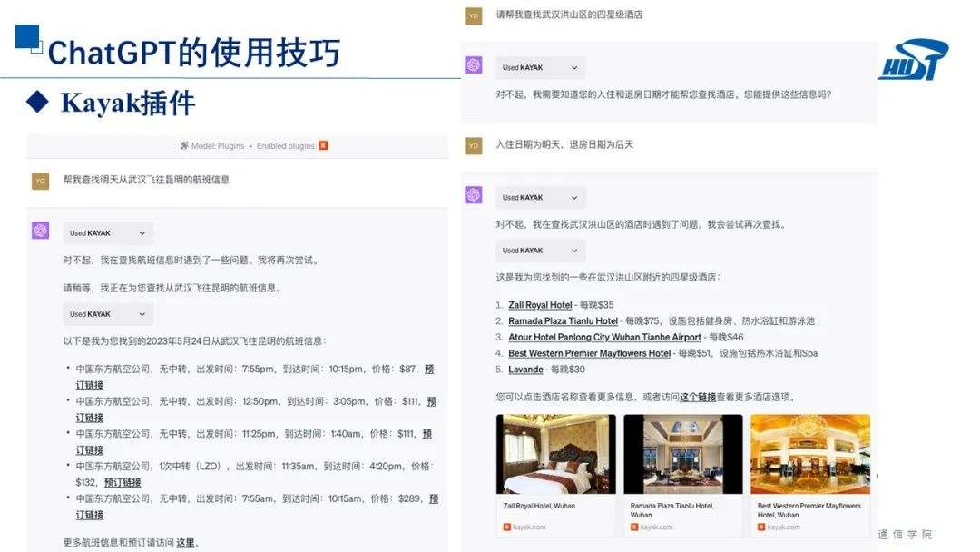The width and height of the screenshot is (980, 552).
Task: Click the kayak.com icon under Ramada Plaza Tianlu card
Action: click(x=633, y=527)
